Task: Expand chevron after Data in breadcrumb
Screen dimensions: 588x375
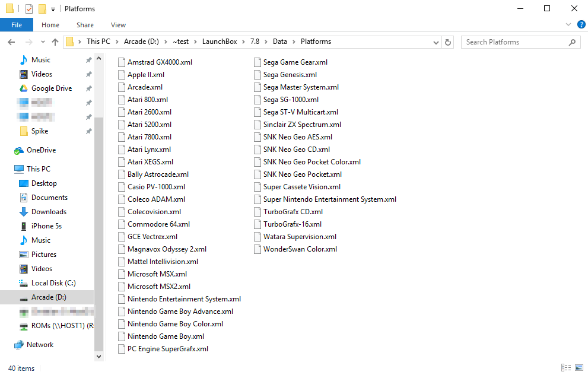Action: point(294,42)
